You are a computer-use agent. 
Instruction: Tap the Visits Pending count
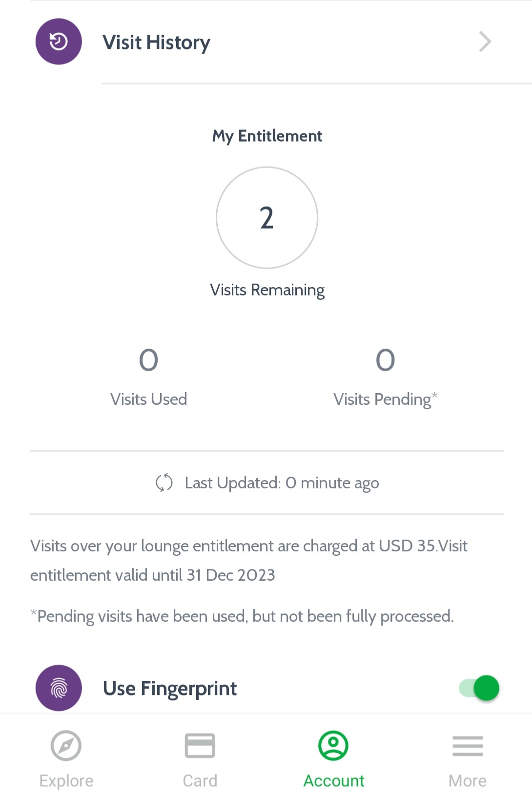(385, 360)
